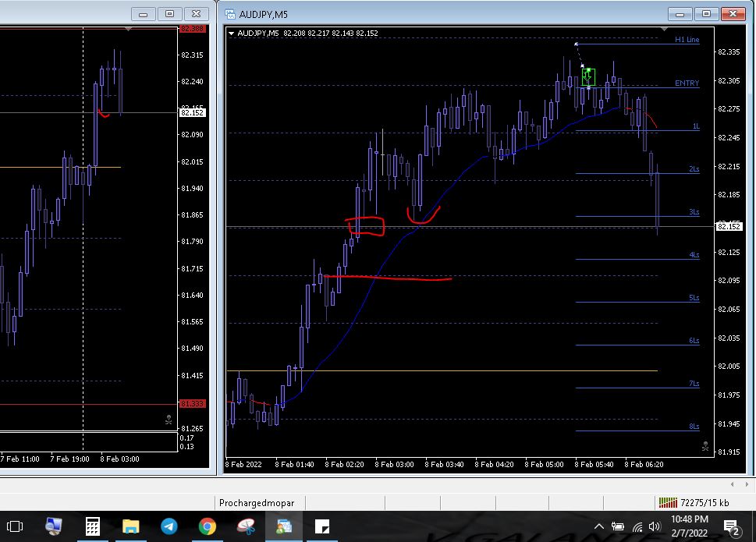Open the Wi-Fi network tray icon
Viewport: 756px width, 542px height.
(637, 527)
